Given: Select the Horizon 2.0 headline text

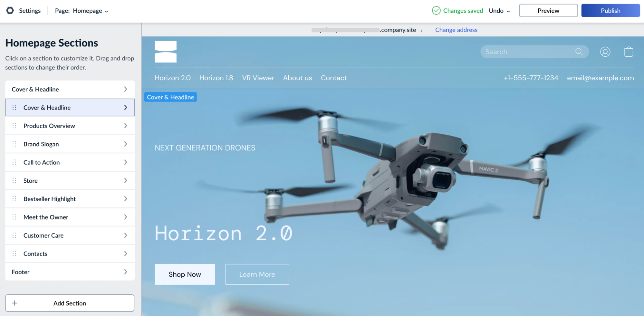Looking at the screenshot, I should pyautogui.click(x=224, y=233).
